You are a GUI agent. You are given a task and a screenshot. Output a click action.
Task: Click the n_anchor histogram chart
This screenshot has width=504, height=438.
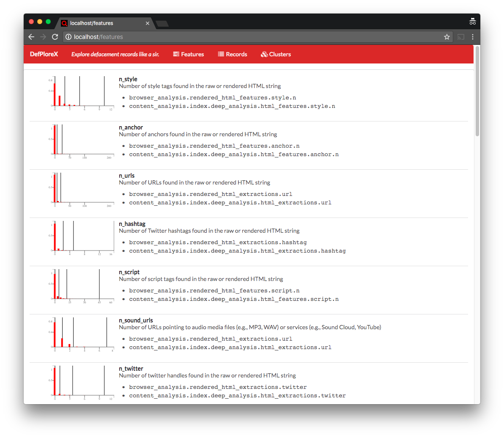coord(81,142)
